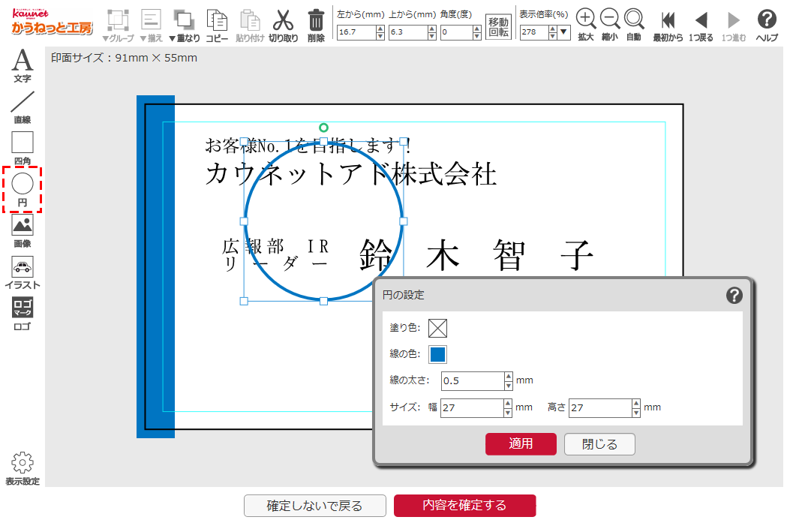Click the 貼り付け paste icon
This screenshot has height=532, width=787.
250,20
